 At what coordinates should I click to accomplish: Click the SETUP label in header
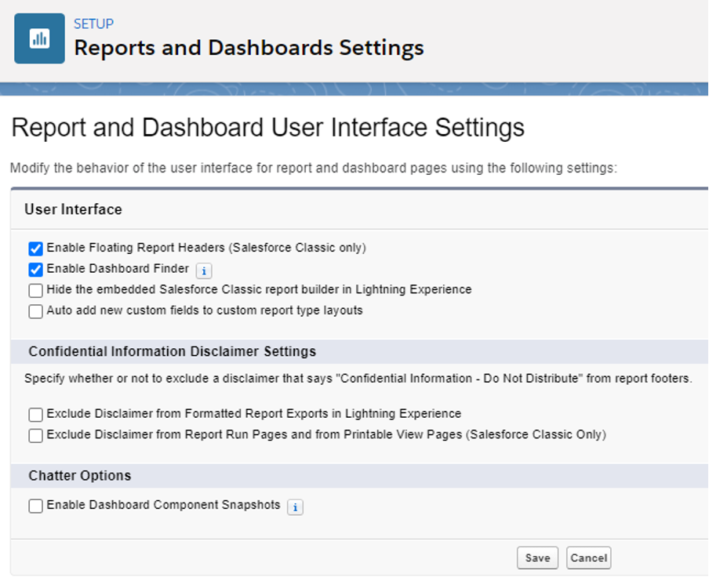pos(93,24)
